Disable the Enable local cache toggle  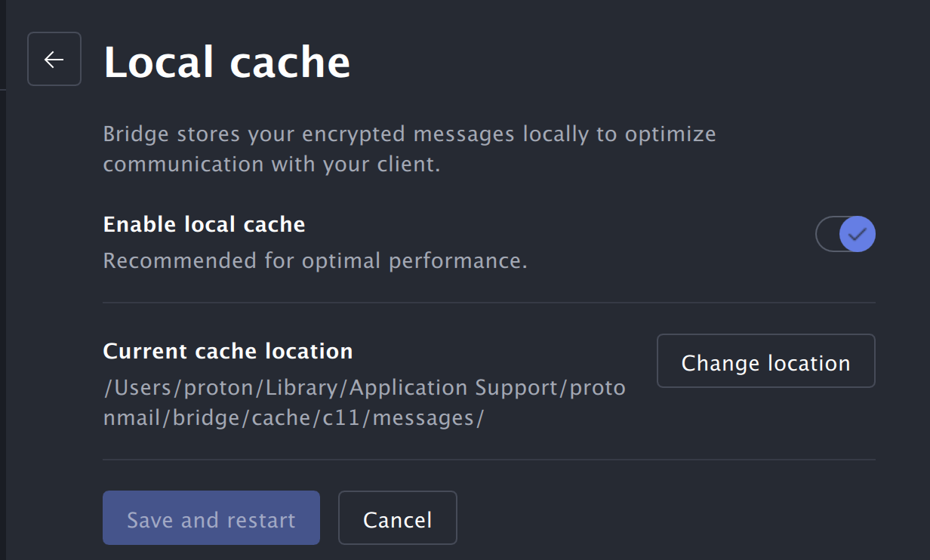(845, 234)
